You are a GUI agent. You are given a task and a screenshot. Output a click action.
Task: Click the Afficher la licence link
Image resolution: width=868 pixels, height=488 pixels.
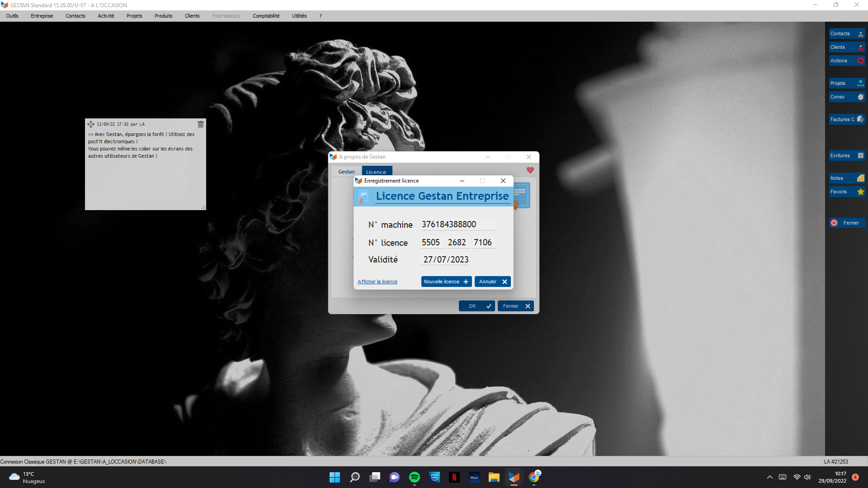(x=377, y=282)
